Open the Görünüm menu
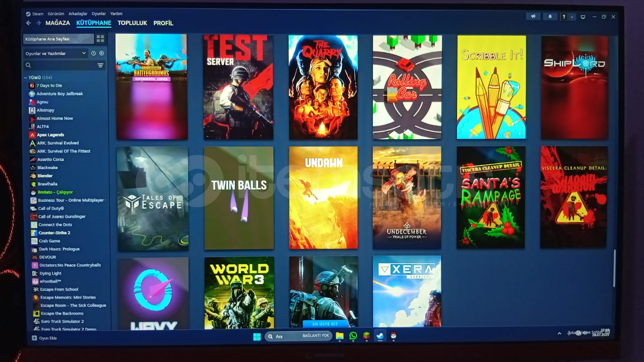 (x=56, y=14)
